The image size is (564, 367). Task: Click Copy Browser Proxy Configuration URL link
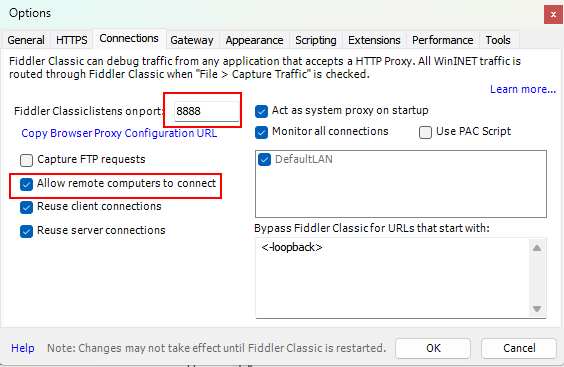click(119, 133)
